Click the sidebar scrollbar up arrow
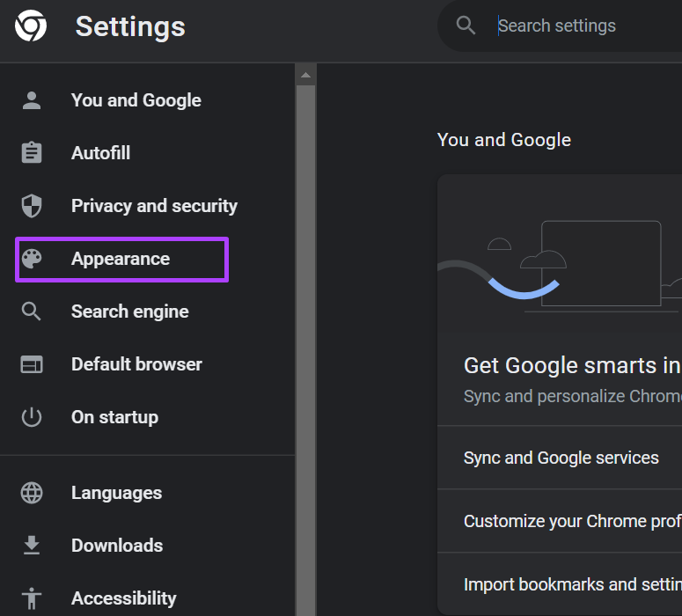This screenshot has width=682, height=616. (x=305, y=75)
